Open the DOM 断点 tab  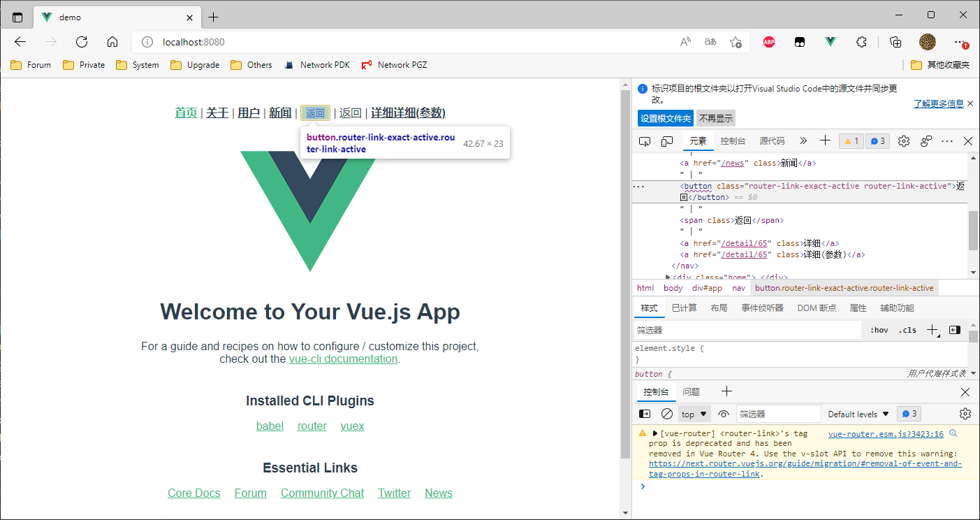point(817,308)
